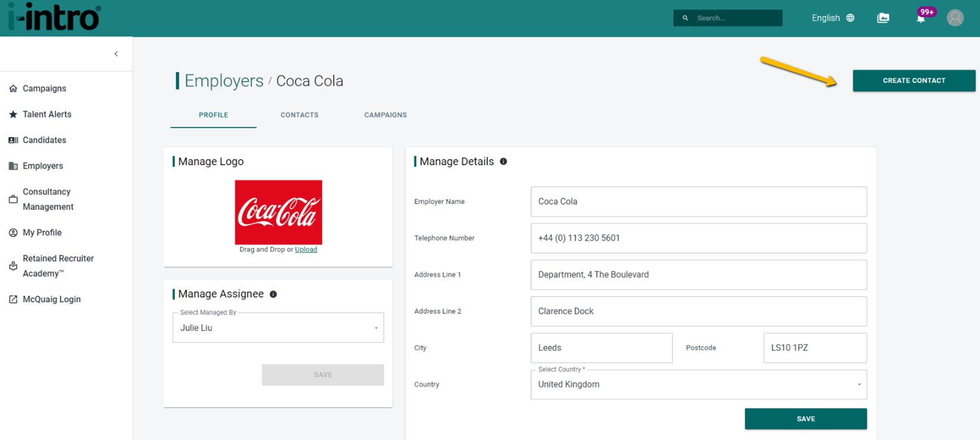Save the Manage Details form
The height and width of the screenshot is (440, 980).
tap(805, 419)
